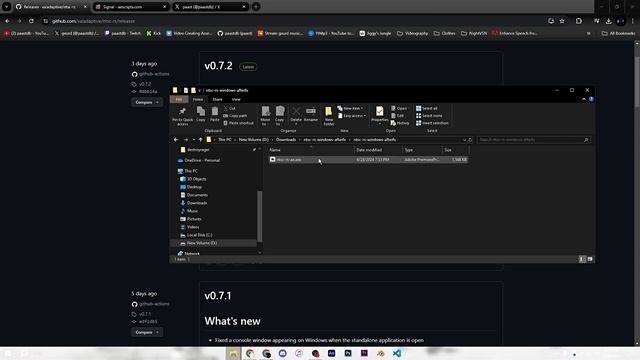Click Copy path in the ribbon
Viewport: 640px width, 360px height.
pos(236,116)
